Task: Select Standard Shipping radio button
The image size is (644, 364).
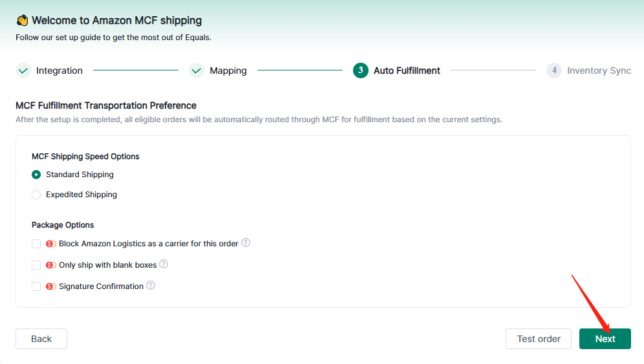Action: [36, 175]
